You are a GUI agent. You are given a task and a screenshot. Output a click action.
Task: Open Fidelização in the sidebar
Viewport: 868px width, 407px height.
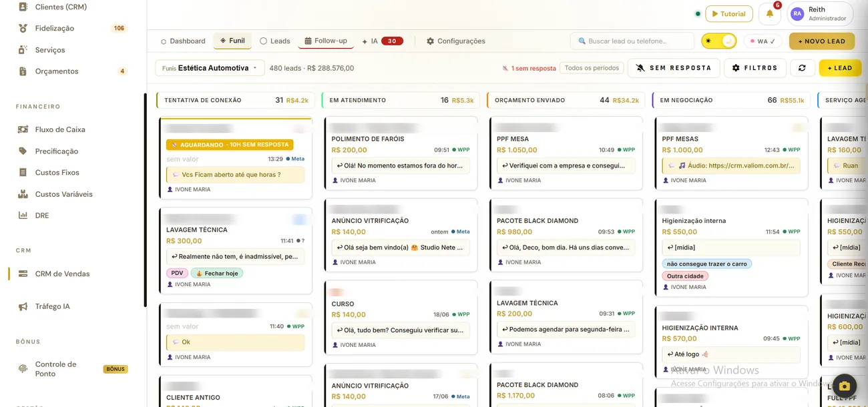72,28
